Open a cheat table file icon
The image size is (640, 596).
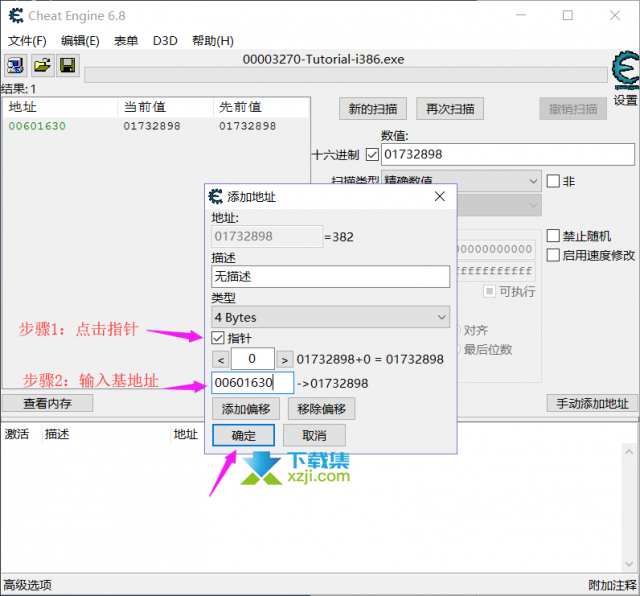coord(42,65)
